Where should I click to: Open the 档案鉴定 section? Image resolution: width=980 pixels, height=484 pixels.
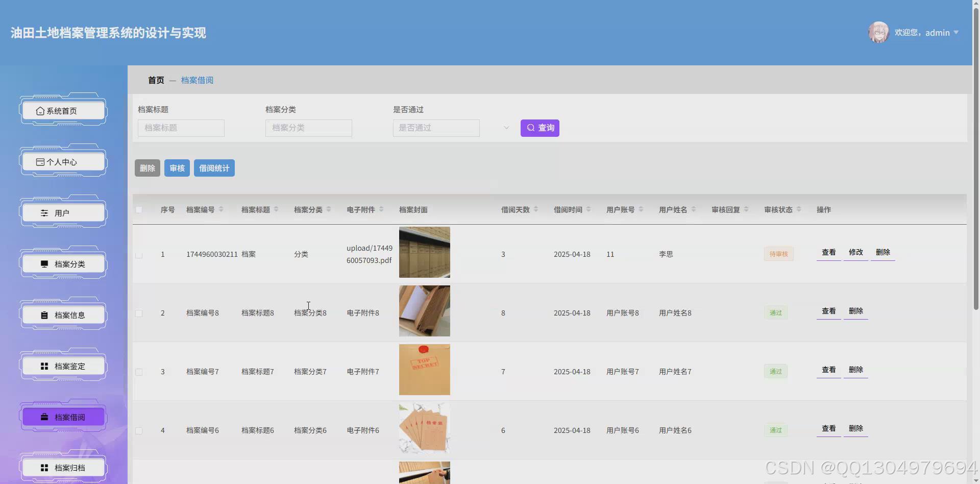click(62, 366)
